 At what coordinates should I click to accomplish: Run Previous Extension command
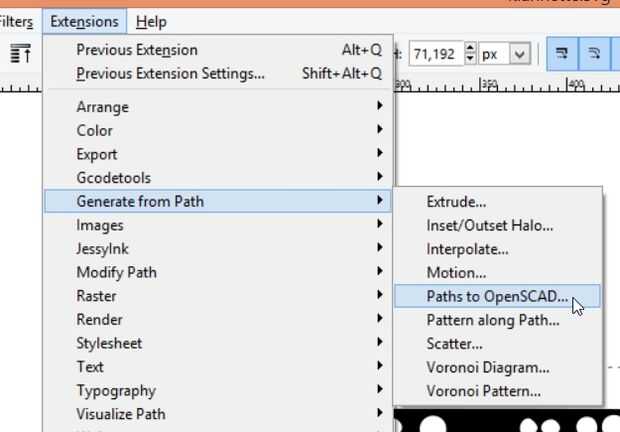[137, 50]
